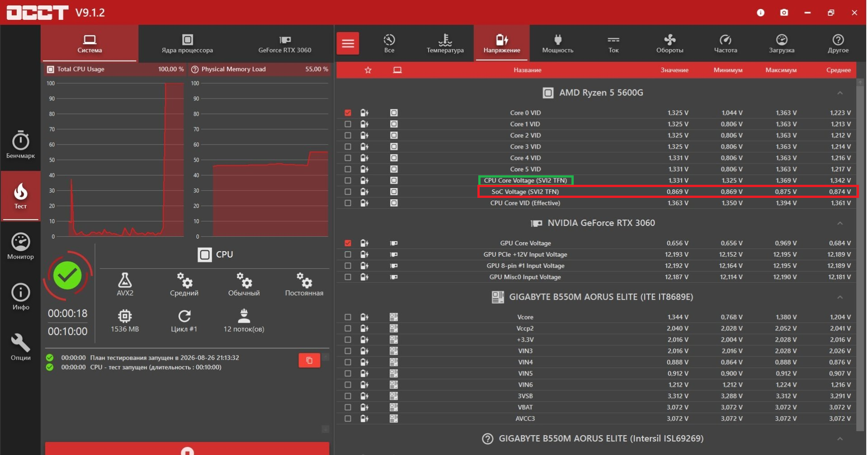
Task: Uncheck the GPU Core Voltage checkbox
Action: 348,243
